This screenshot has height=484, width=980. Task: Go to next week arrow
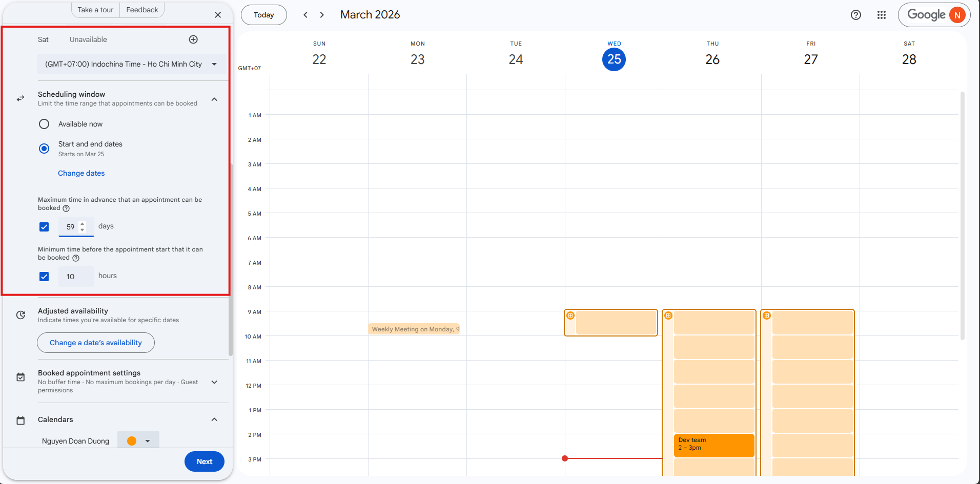pyautogui.click(x=322, y=15)
